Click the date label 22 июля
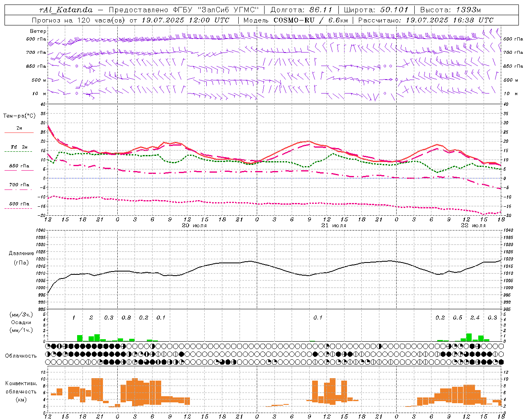Image resolution: width=525 pixels, height=420 pixels. click(x=473, y=226)
